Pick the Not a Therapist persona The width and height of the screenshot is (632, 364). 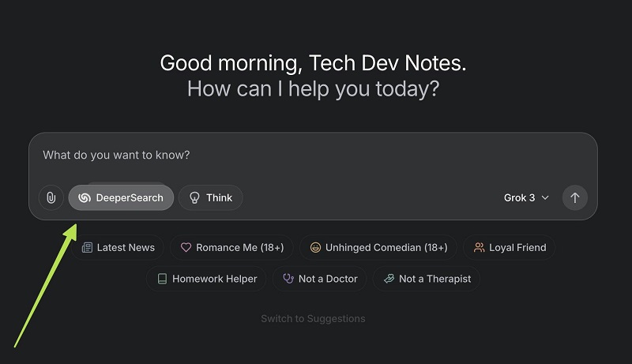point(427,279)
